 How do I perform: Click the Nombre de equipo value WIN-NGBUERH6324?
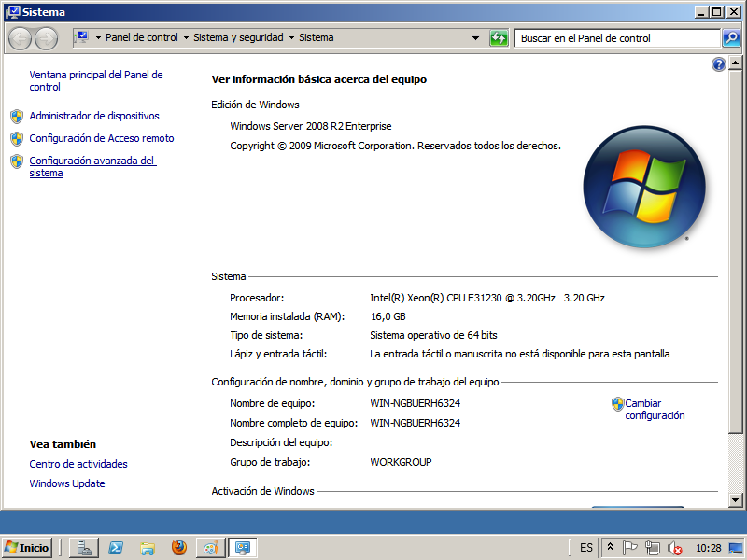pyautogui.click(x=415, y=403)
